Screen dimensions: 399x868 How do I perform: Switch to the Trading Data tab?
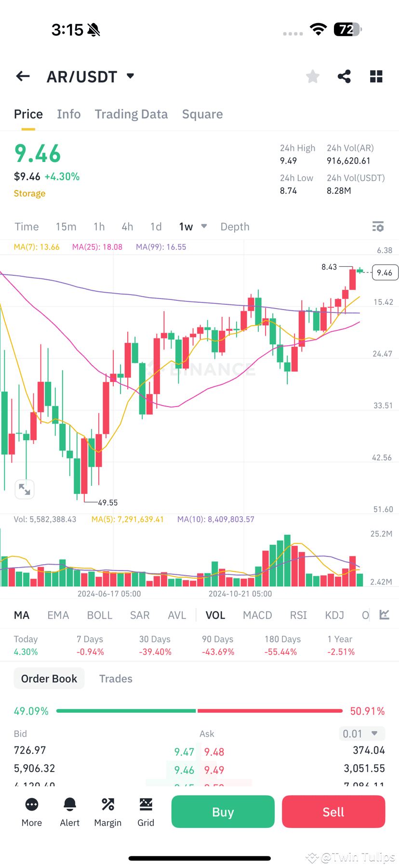131,114
